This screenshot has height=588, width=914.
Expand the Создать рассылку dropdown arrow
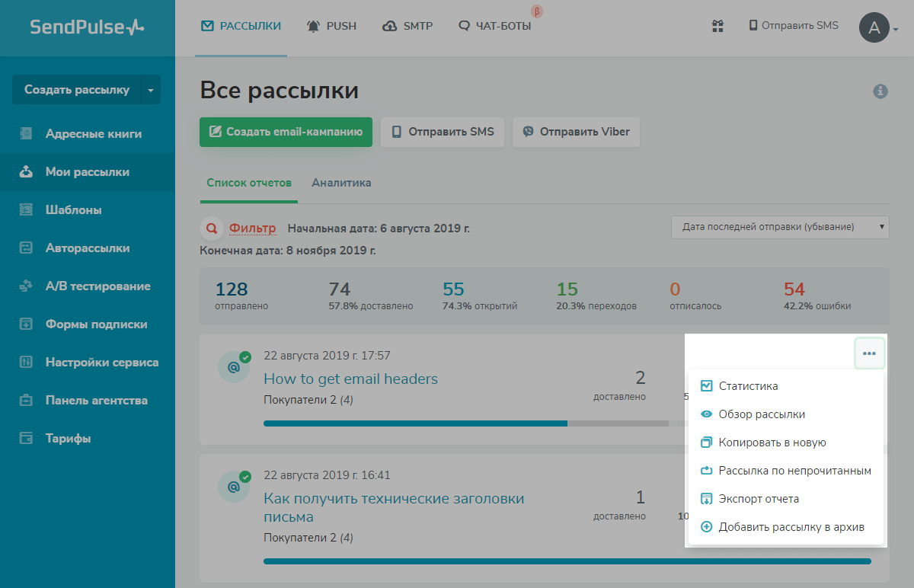(x=150, y=90)
